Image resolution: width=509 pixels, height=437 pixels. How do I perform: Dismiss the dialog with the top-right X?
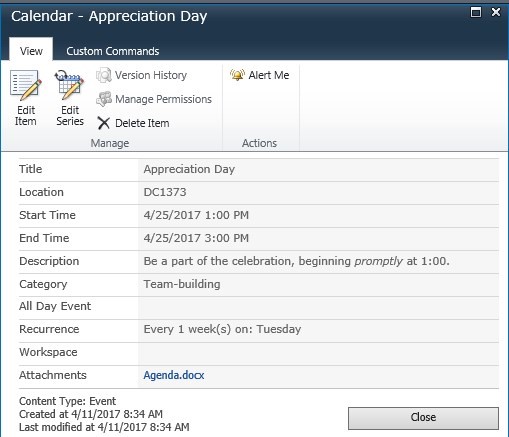(x=496, y=12)
